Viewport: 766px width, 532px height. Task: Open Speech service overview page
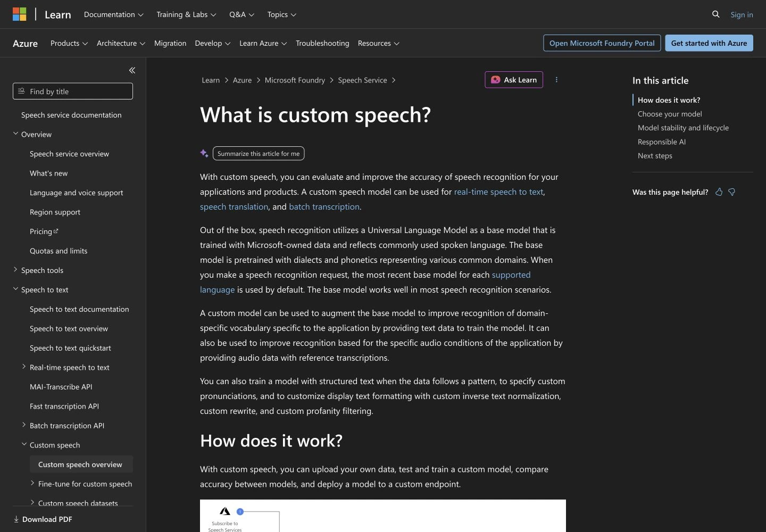69,154
